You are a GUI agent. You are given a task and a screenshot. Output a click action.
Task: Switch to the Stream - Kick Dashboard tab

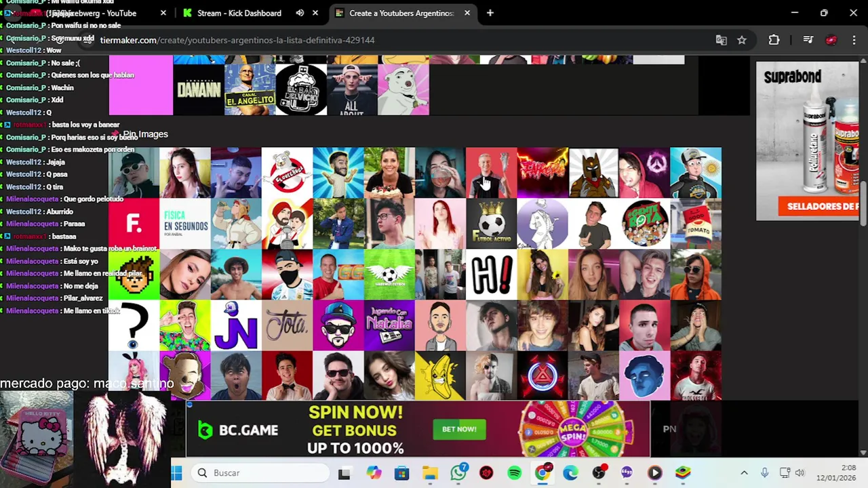239,13
